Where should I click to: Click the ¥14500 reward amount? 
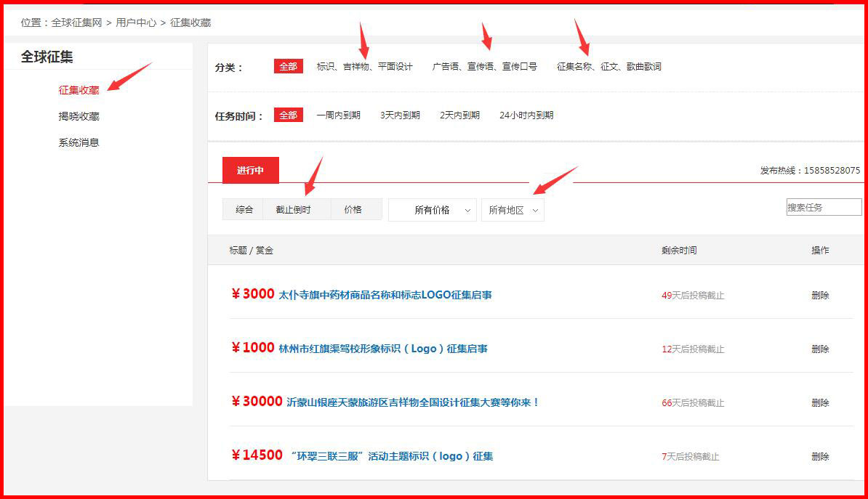[x=257, y=455]
